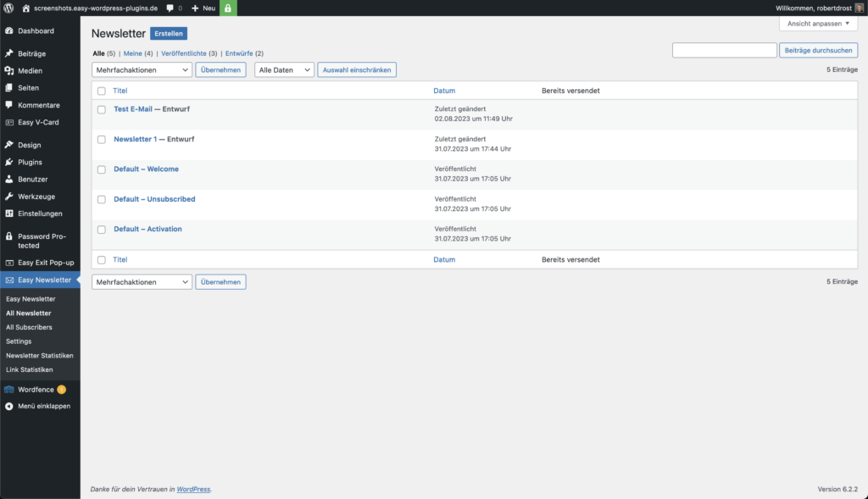Open the Default – Unsubscribed newsletter

(154, 199)
